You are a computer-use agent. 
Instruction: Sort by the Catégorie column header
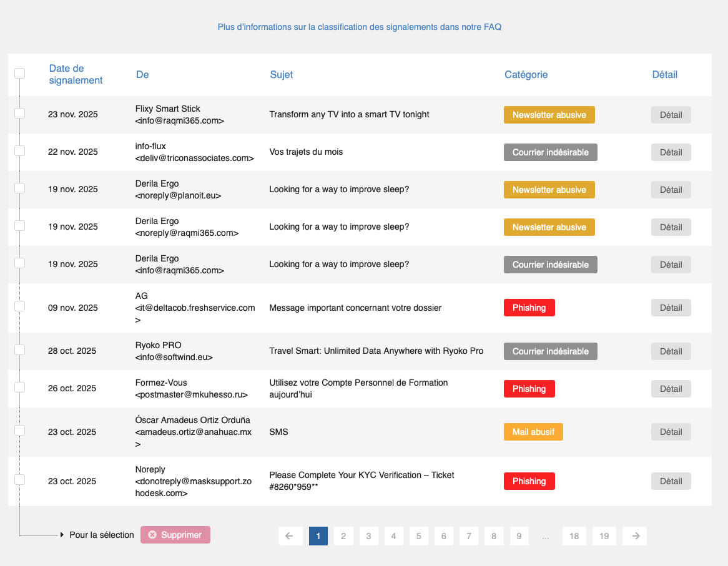(x=526, y=74)
